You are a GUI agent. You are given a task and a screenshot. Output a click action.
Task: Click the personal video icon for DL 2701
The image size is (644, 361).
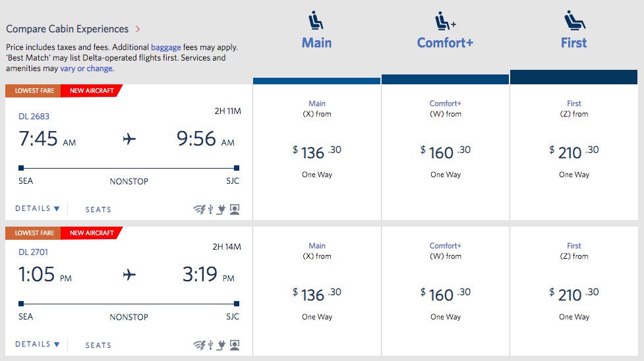click(235, 345)
